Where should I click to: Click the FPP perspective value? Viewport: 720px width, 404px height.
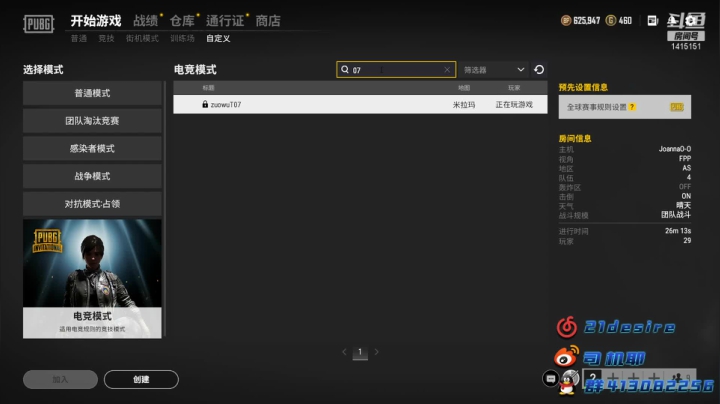(685, 158)
